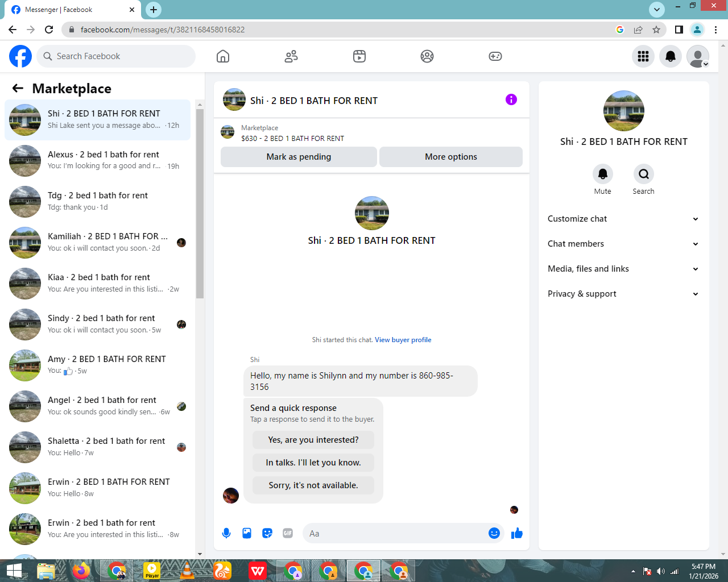This screenshot has height=582, width=728.
Task: Open the Kamiliah 2 BED 1 BATH conversation
Action: [98, 243]
